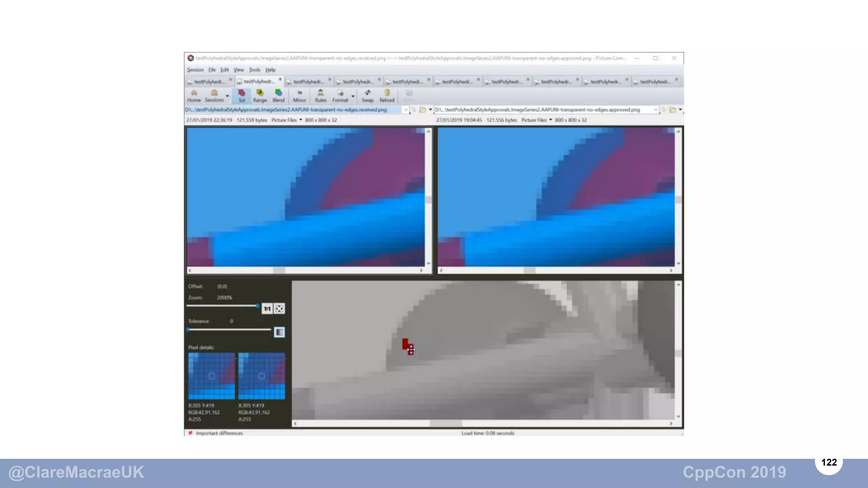The width and height of the screenshot is (868, 488).
Task: Expand the Format dropdown arrow
Action: coord(353,97)
